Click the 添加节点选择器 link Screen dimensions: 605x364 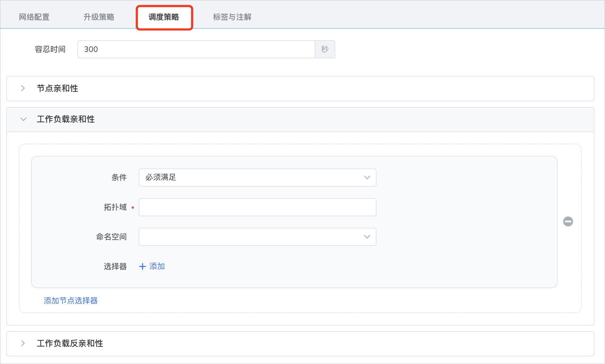click(71, 301)
